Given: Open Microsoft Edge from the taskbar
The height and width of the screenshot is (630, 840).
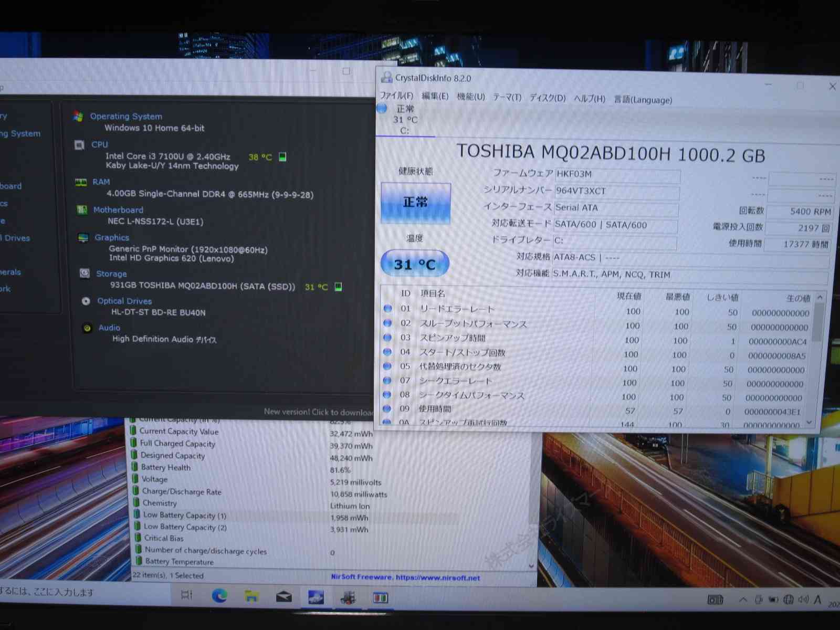Looking at the screenshot, I should [x=219, y=596].
